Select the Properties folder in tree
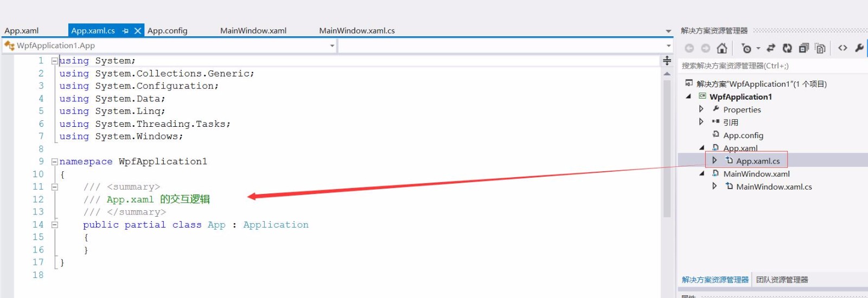This screenshot has width=868, height=298. (742, 109)
